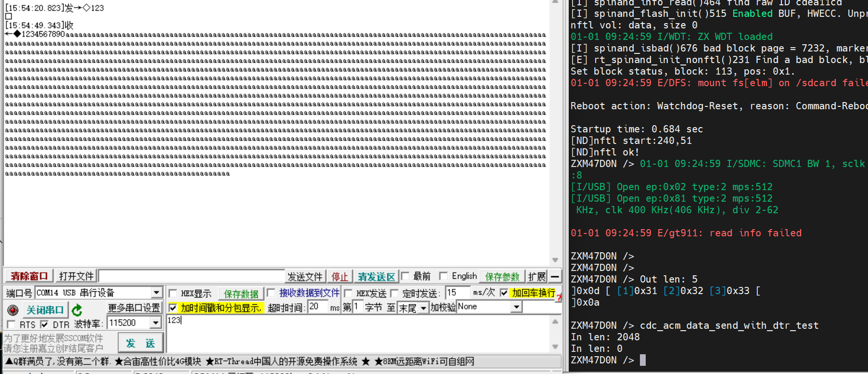Image resolution: width=868 pixels, height=374 pixels.
Task: Enable the HEX显示 checkbox
Action: click(x=173, y=294)
